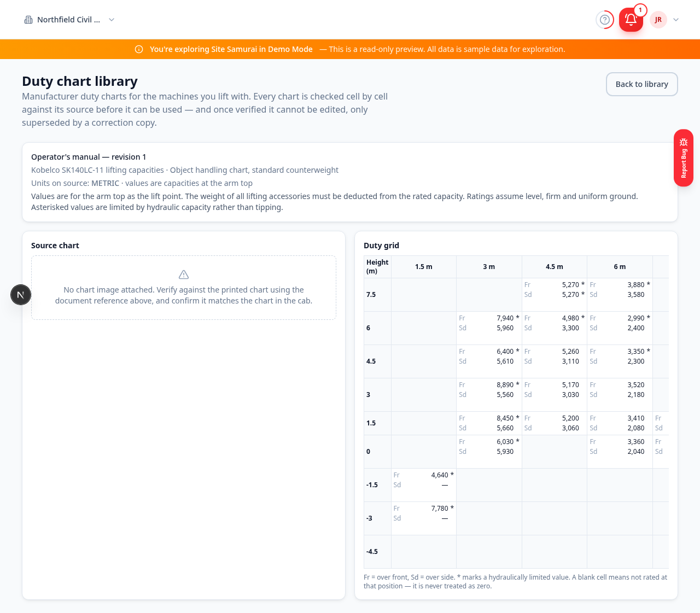Click the 2,990 * capacity value
Viewport: 700px width, 613px height.
(x=639, y=318)
